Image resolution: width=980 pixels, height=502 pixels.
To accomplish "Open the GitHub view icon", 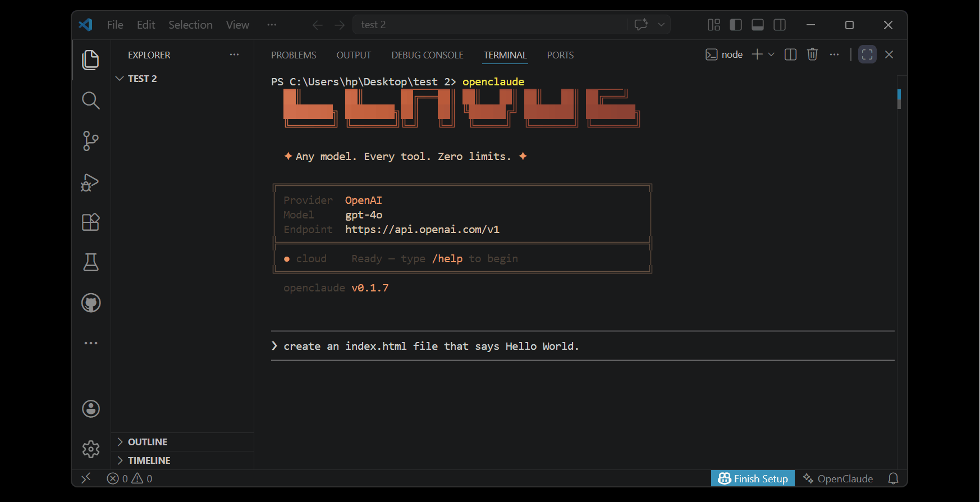I will 90,303.
